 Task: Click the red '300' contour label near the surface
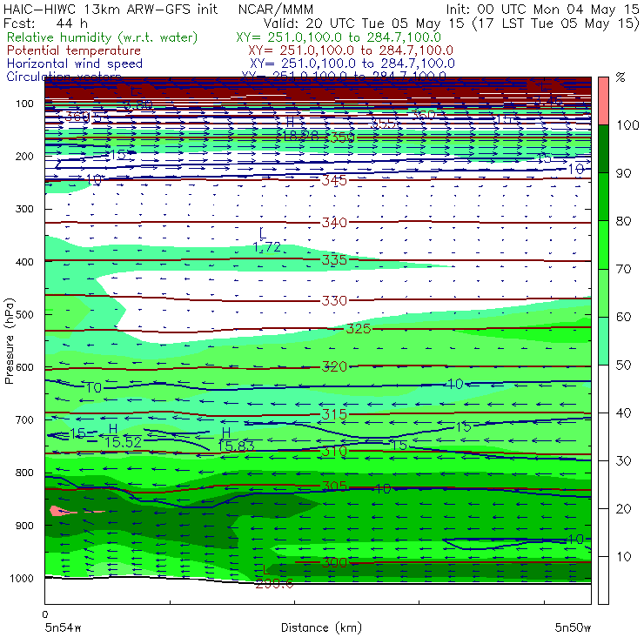[x=334, y=563]
